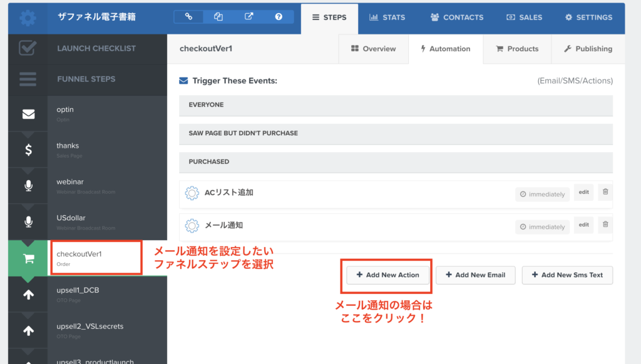Click the メール通知 action name
Screen dimensions: 641x364
pos(223,225)
